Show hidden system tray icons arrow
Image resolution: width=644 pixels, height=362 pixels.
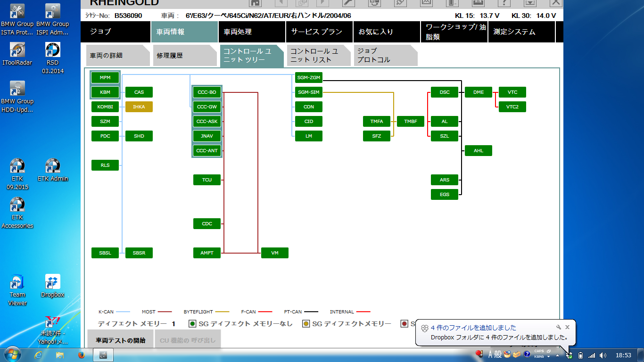point(558,355)
